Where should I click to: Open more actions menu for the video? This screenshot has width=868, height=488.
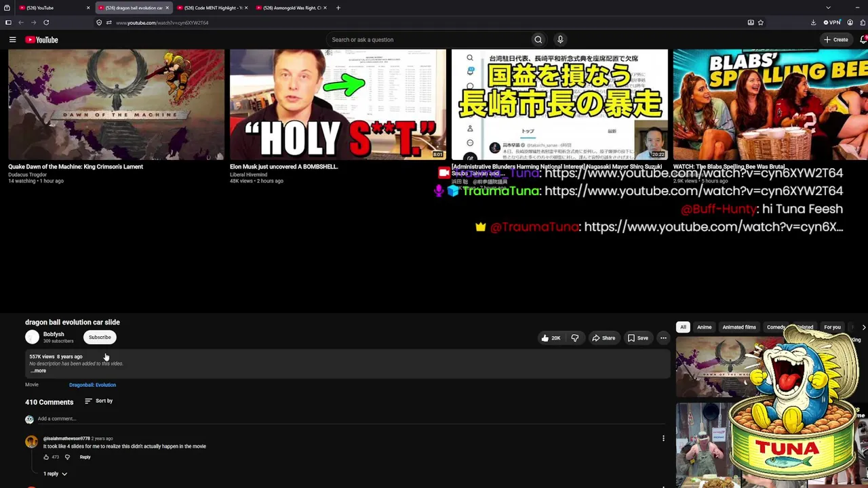pyautogui.click(x=663, y=338)
